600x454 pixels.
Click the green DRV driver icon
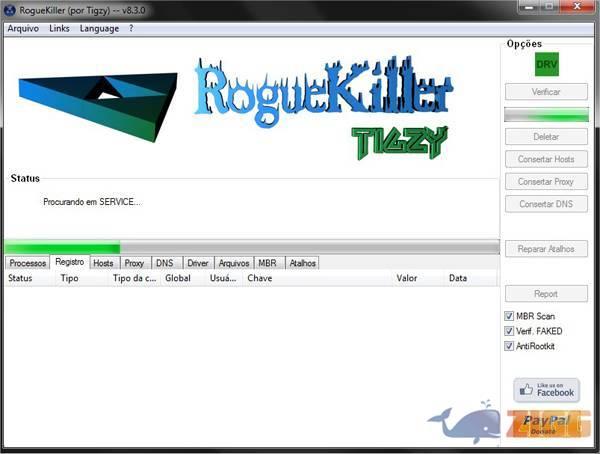546,64
